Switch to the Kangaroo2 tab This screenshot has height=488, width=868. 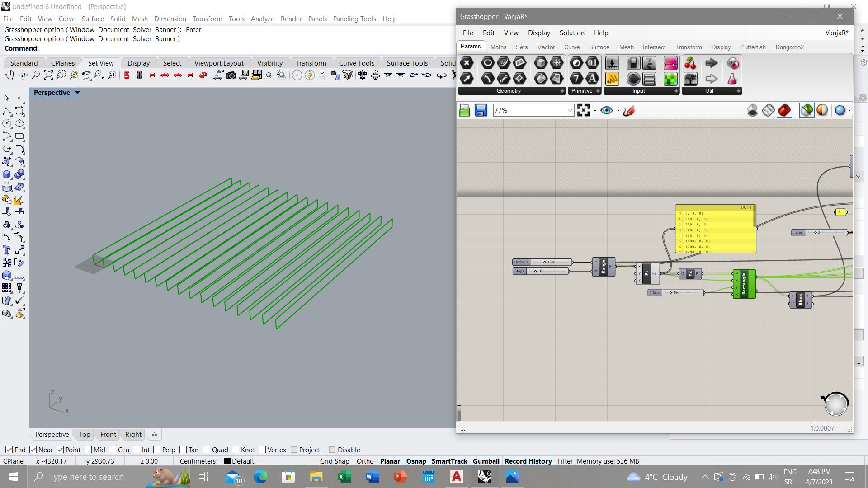(x=789, y=47)
